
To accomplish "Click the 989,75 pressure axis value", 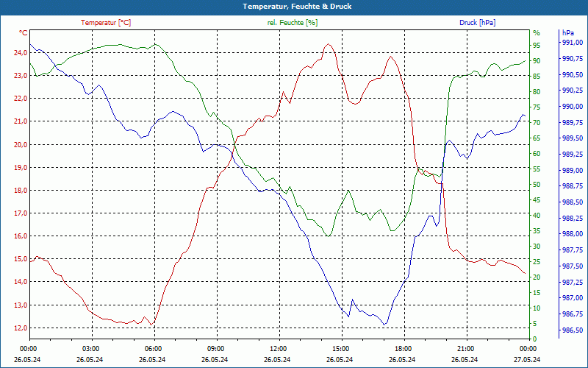I will click(573, 122).
